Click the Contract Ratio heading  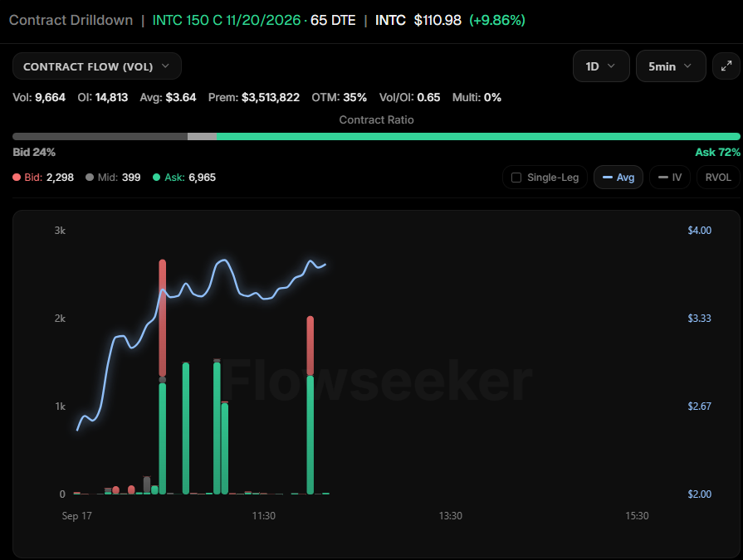pos(376,119)
